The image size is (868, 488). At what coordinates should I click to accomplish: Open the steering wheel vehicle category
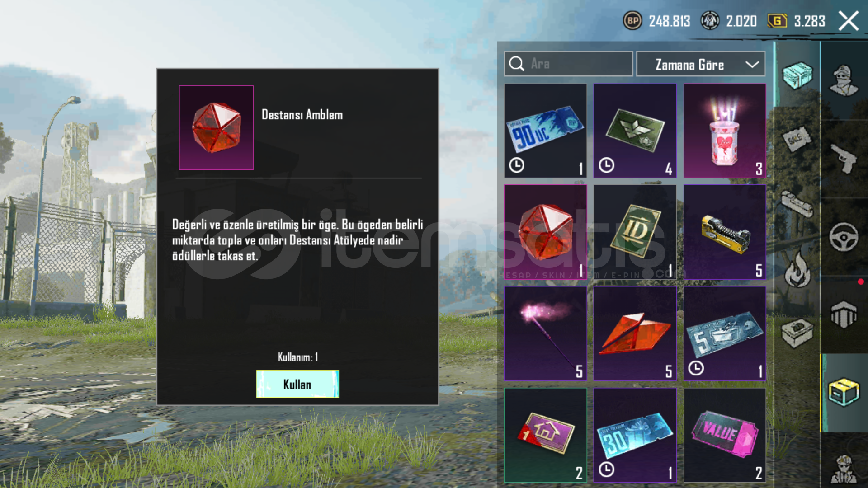click(844, 237)
